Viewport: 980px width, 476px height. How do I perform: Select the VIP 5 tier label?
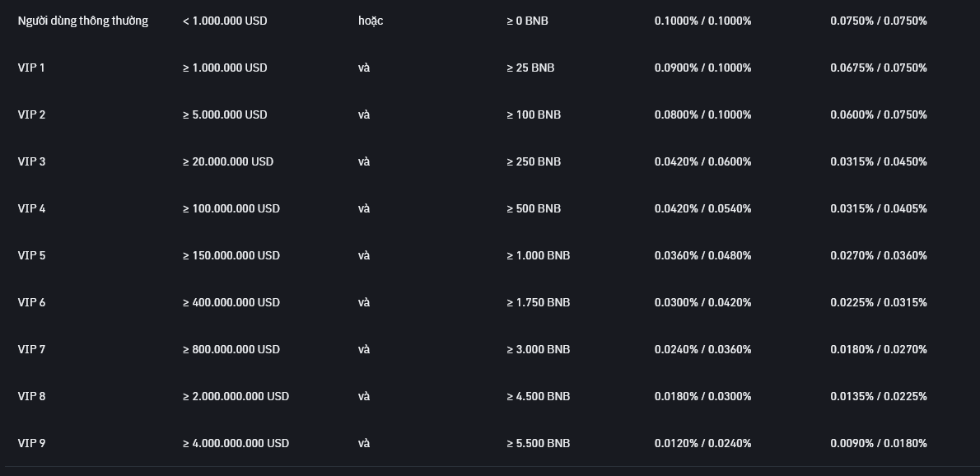(31, 255)
